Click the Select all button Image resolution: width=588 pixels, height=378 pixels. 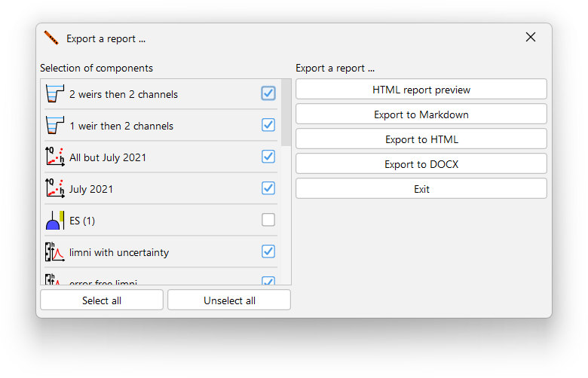coord(102,300)
